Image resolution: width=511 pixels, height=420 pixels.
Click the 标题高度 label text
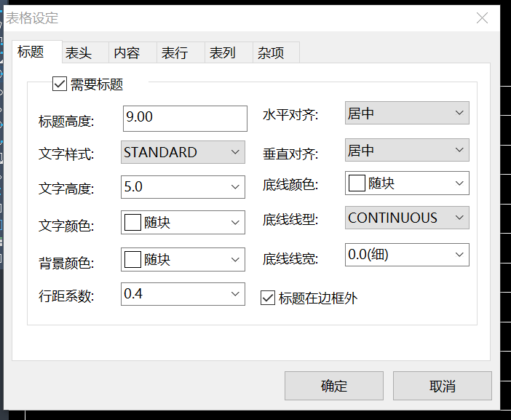coord(66,122)
